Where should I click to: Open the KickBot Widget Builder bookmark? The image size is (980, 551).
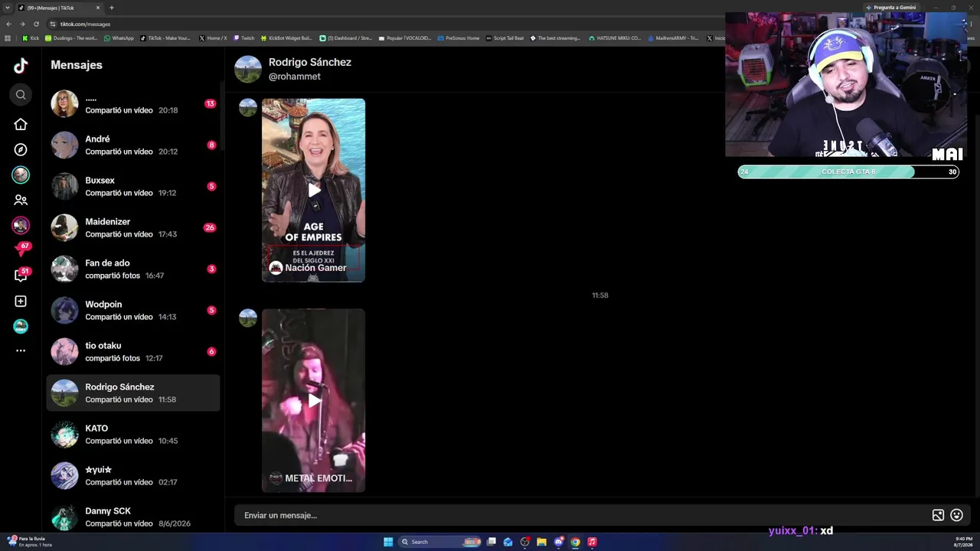(286, 37)
